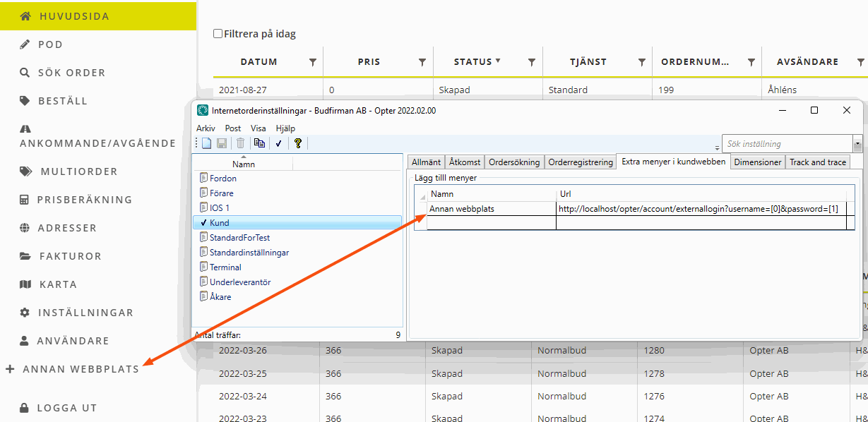Switch to the Track and trace tab
The width and height of the screenshot is (868, 422).
click(817, 162)
